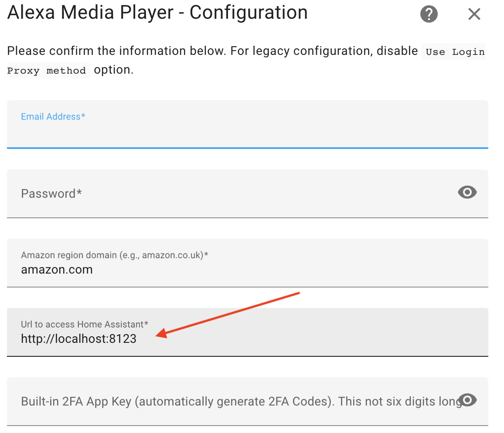Image resolution: width=504 pixels, height=433 pixels.
Task: Click the eye icon in the 2FA key field
Action: point(467,400)
